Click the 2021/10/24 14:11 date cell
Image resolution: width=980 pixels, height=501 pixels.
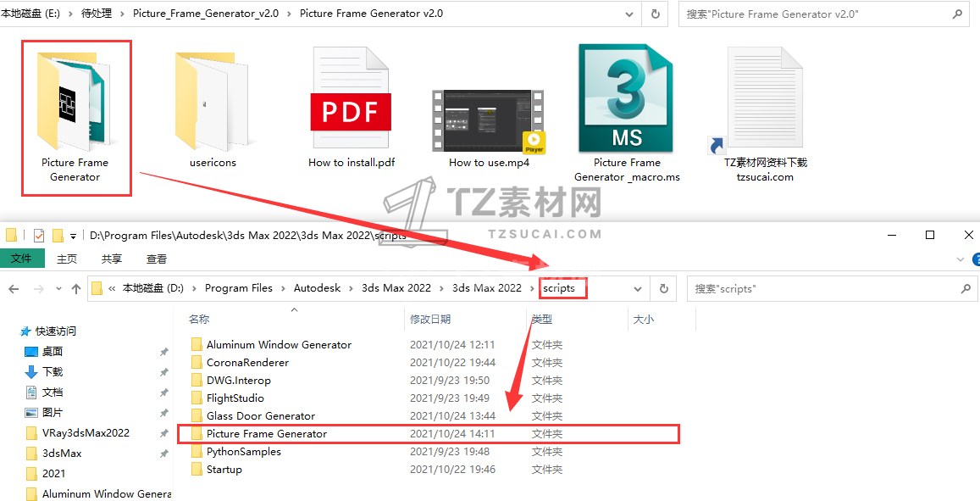pyautogui.click(x=452, y=433)
